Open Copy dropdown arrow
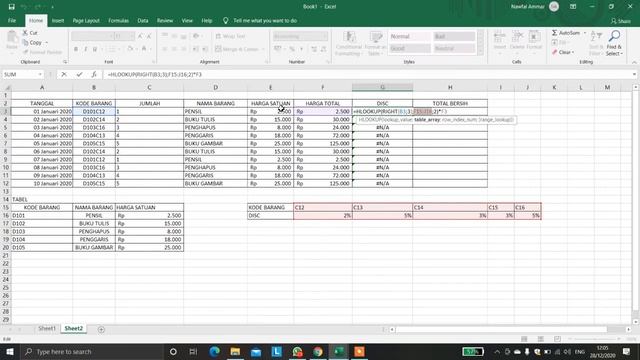Screen dimensions: 640x360 tap(46, 42)
